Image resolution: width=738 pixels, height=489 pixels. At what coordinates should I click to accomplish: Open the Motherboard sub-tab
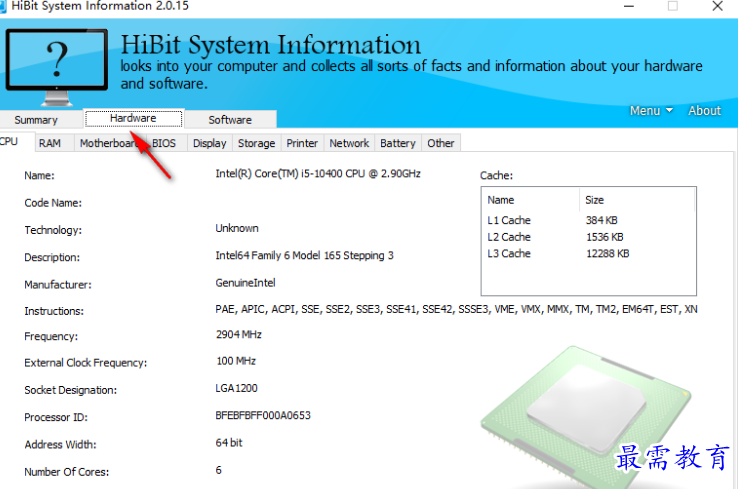[x=110, y=143]
